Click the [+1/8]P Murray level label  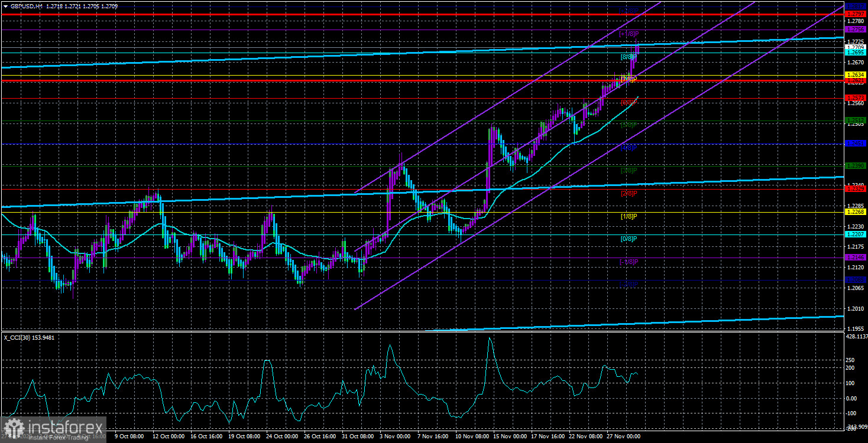(629, 34)
